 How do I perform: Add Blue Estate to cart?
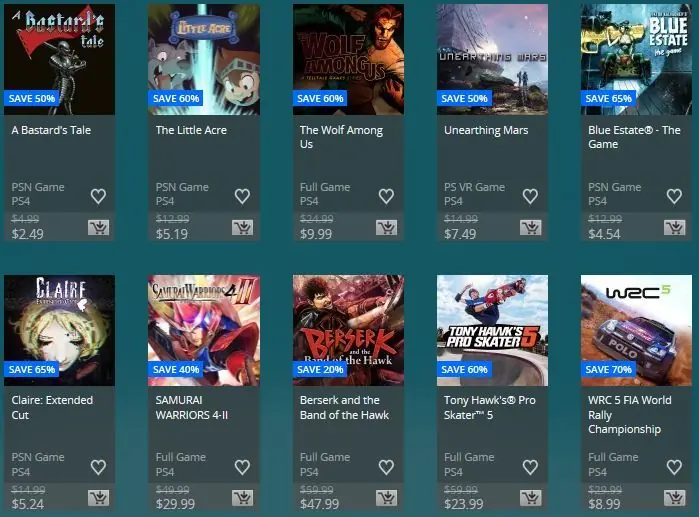[x=674, y=227]
